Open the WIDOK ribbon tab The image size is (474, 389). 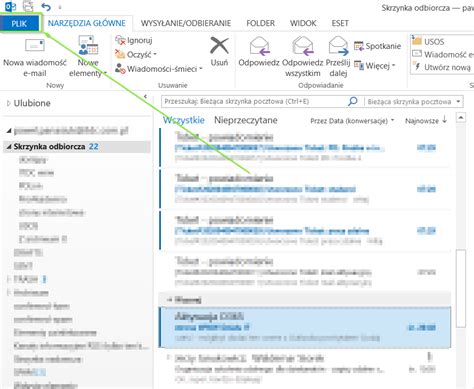[x=303, y=23]
